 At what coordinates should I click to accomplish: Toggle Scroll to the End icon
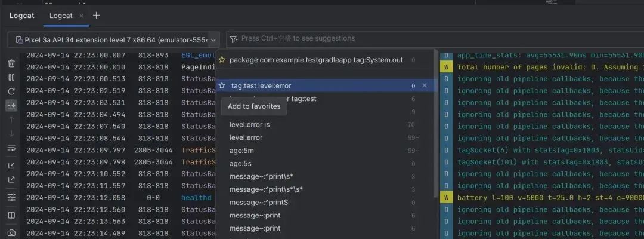[11, 106]
